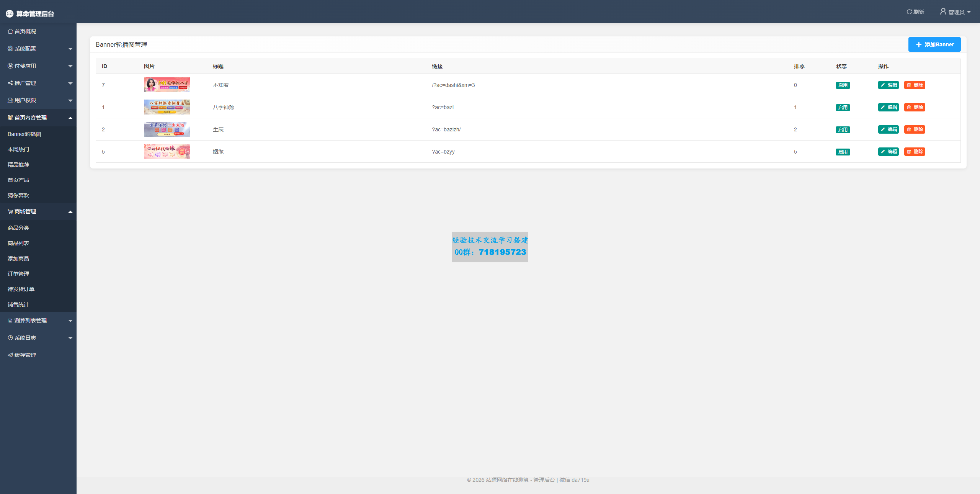Image resolution: width=980 pixels, height=494 pixels.
Task: Delete the 生辰 banner row
Action: coord(915,129)
